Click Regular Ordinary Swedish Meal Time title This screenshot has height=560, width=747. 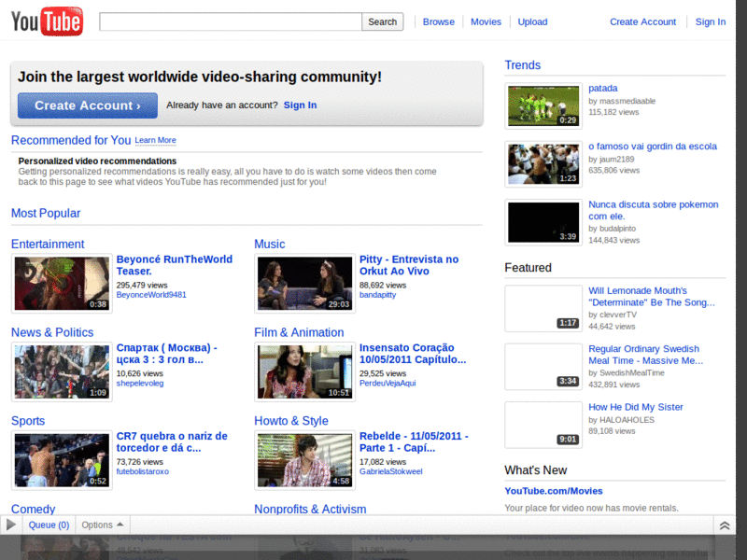coord(645,355)
